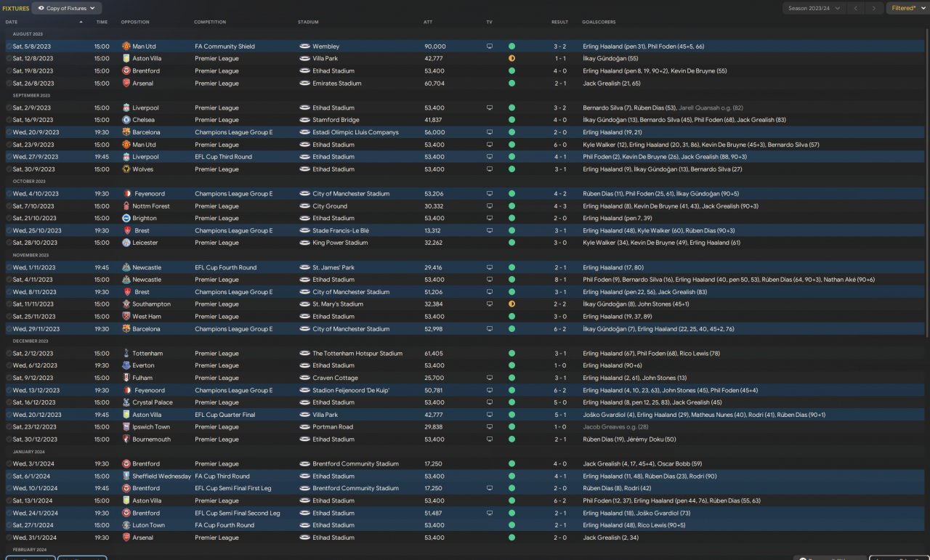Click the Southampton badge on Sat 11/11/2023
Image resolution: width=930 pixels, height=560 pixels.
pyautogui.click(x=126, y=304)
